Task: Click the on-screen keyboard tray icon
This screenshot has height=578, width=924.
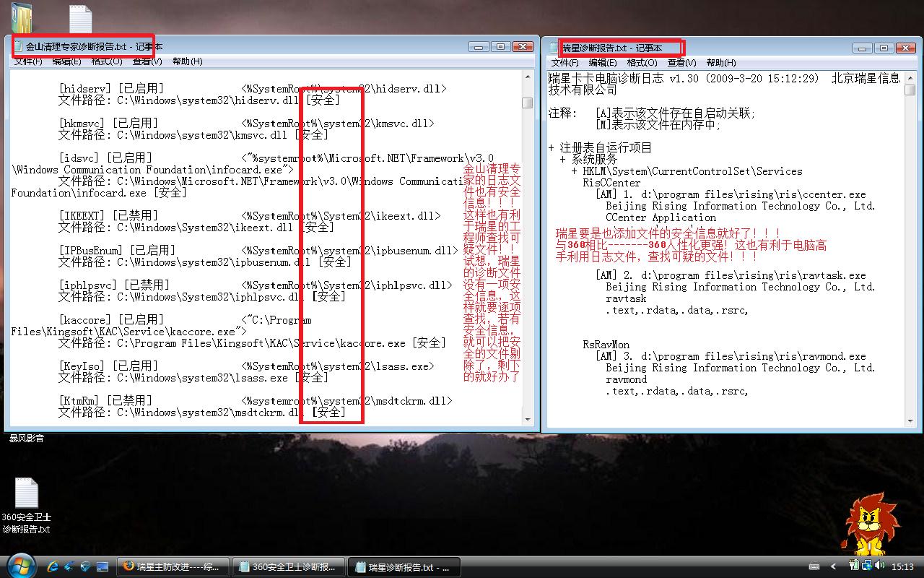Action: coord(814,566)
